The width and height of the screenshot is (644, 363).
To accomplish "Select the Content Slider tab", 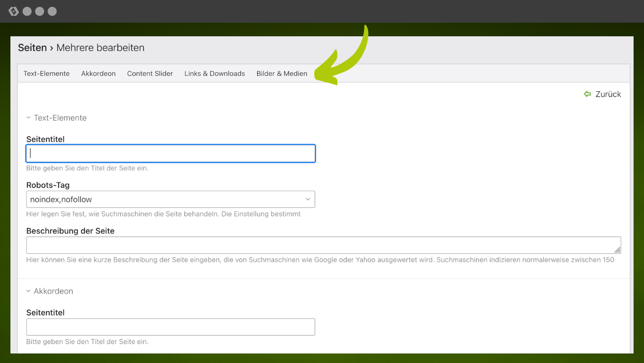I will [x=150, y=74].
